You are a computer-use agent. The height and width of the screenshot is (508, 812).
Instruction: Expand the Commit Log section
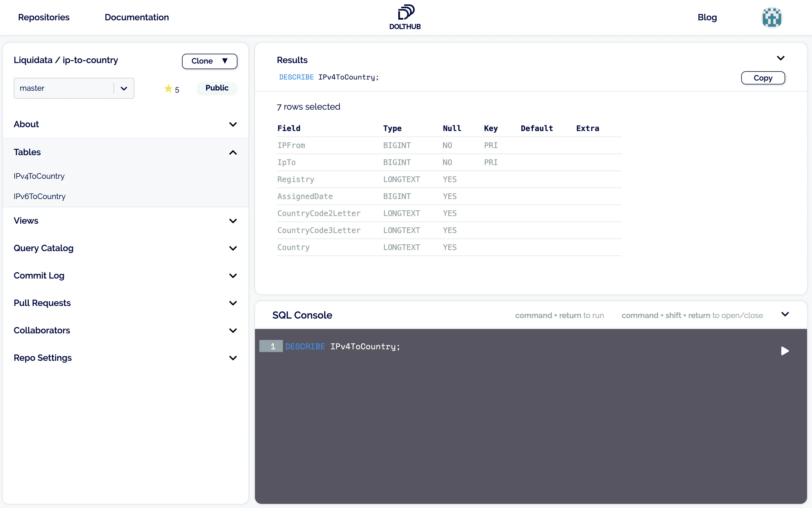coord(233,276)
